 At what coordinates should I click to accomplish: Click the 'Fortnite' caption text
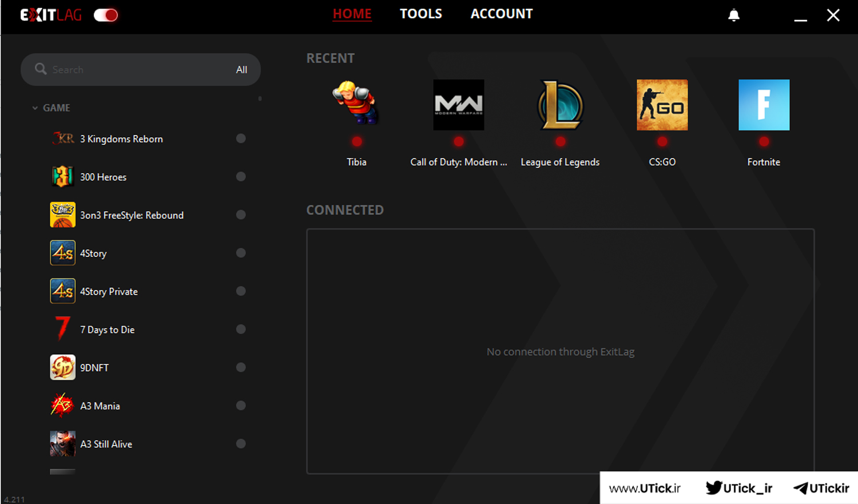pos(764,162)
